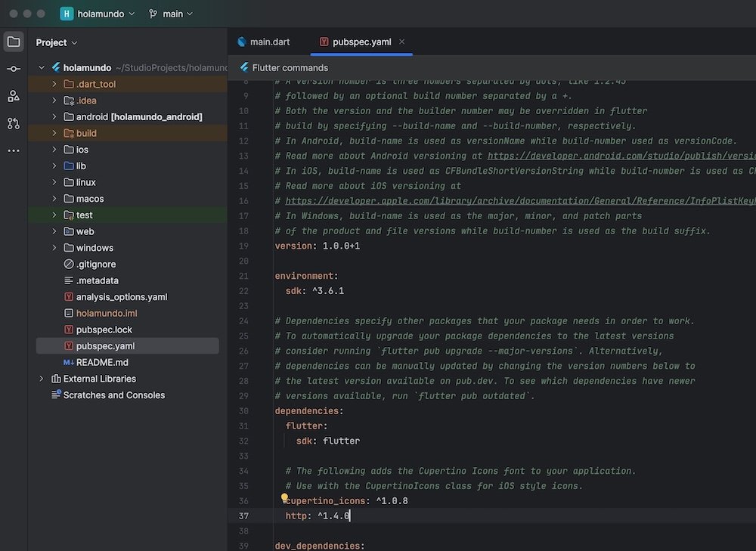Click line number 37 in the gutter
Viewport: 756px width, 551px height.
(243, 515)
